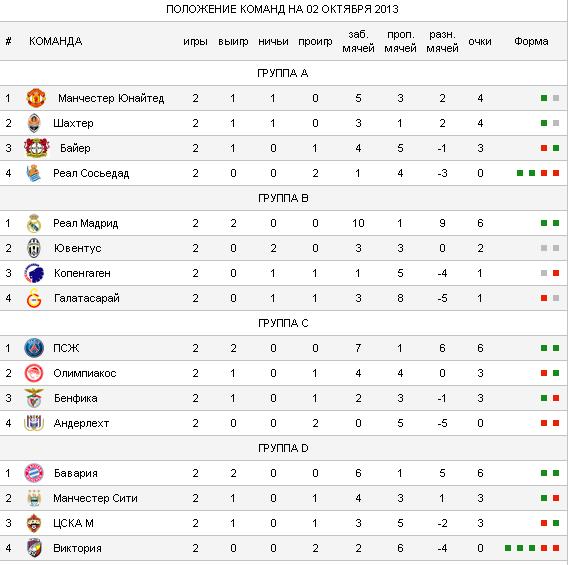Open the Реал Сосьедад team link
The image size is (574, 565).
tap(91, 173)
